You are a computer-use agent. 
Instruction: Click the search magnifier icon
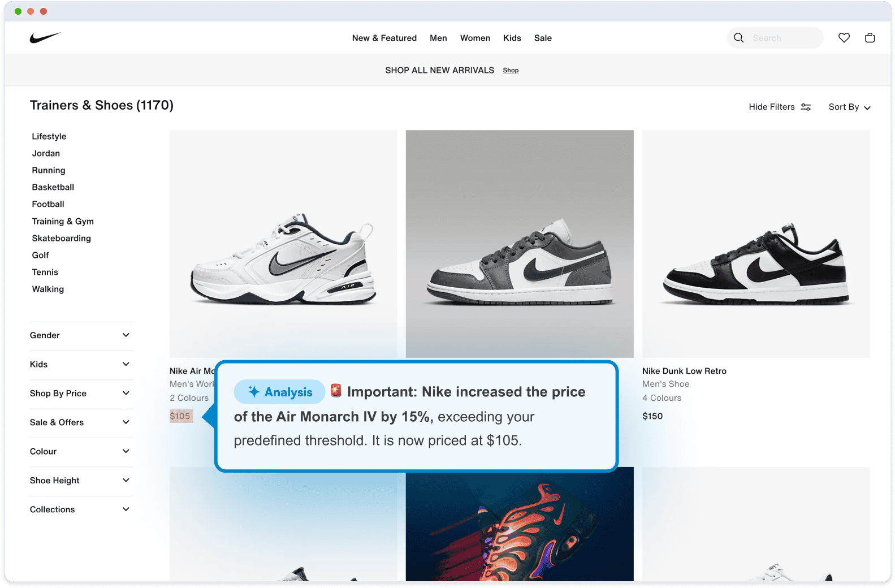[x=738, y=38]
